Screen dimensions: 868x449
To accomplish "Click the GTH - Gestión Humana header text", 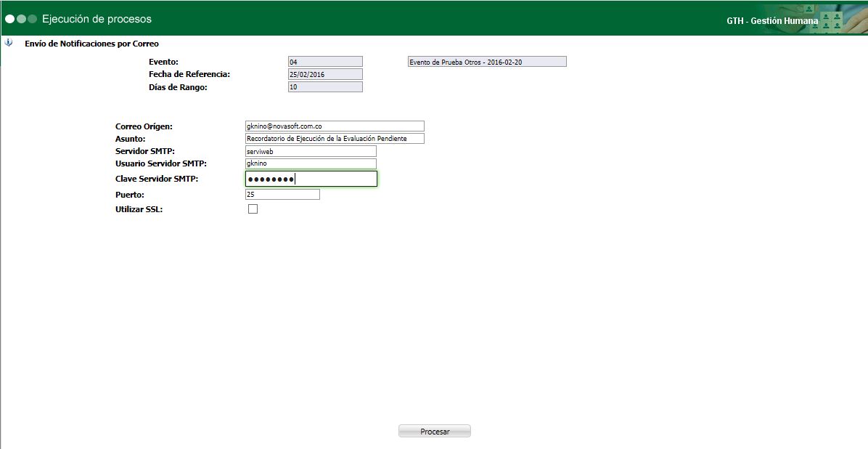I will coord(772,21).
